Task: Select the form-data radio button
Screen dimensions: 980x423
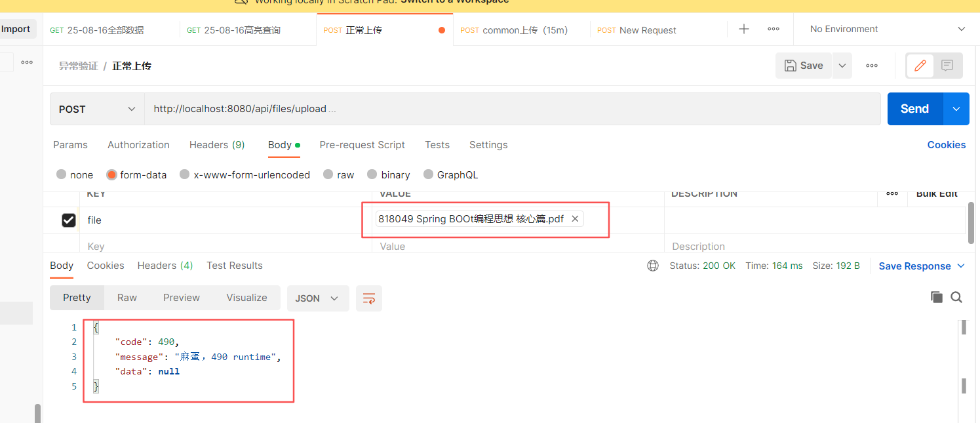Action: point(111,174)
